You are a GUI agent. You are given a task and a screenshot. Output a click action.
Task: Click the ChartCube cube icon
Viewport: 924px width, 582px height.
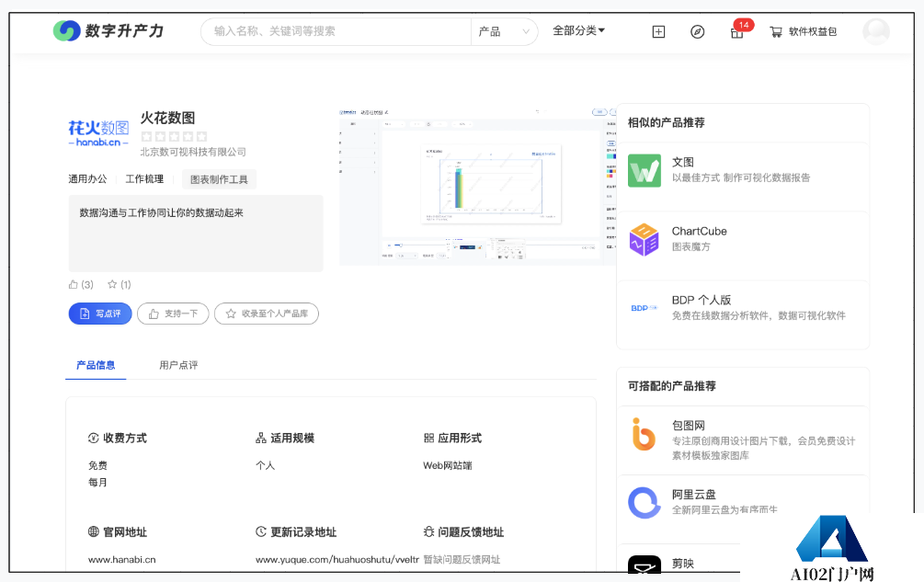point(645,239)
